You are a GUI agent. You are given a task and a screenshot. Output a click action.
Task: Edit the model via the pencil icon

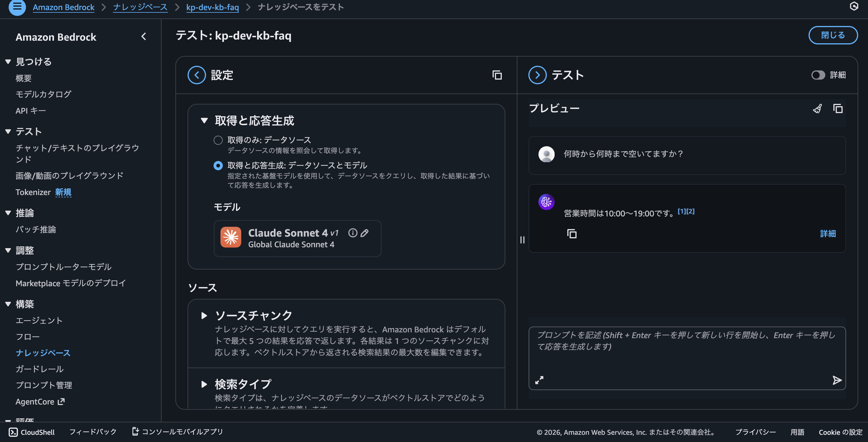tap(365, 233)
